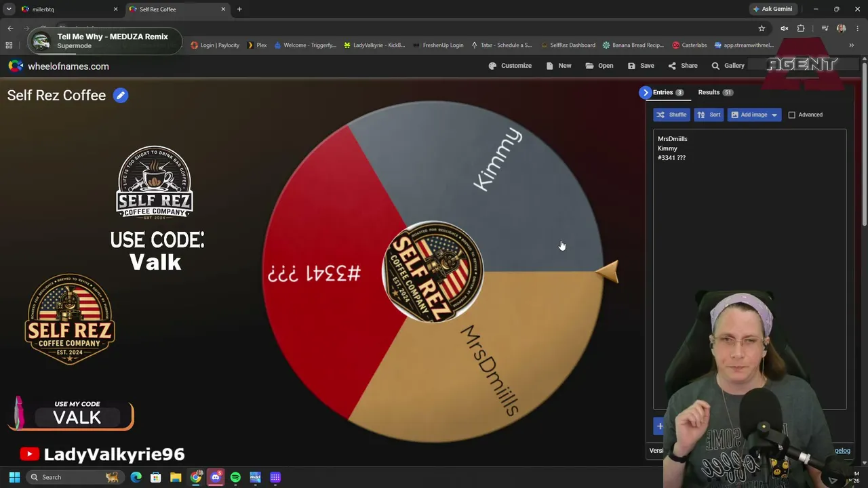Open the app.streamwithmel bookmark
The height and width of the screenshot is (488, 868).
[744, 45]
